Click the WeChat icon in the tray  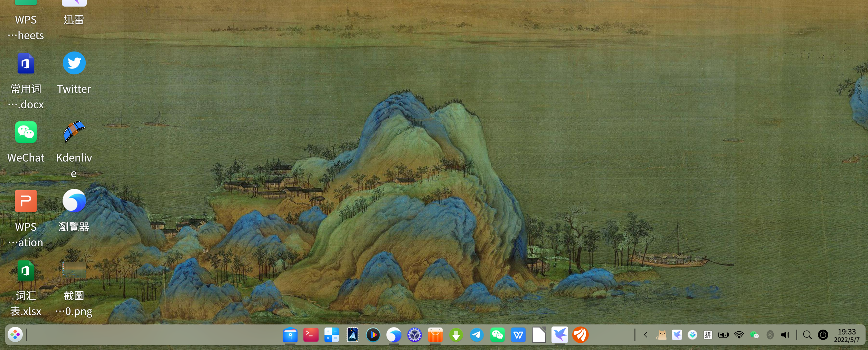[x=755, y=335]
